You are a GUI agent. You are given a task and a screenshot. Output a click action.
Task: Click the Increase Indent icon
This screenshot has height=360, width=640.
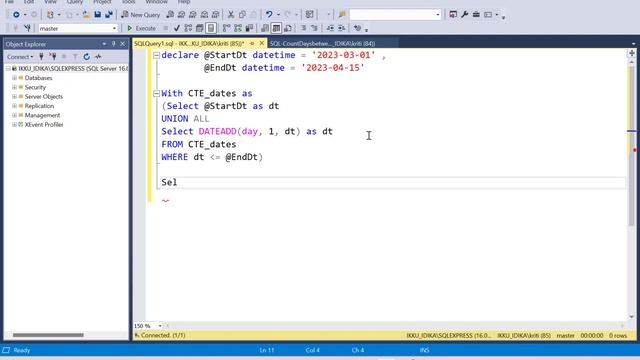click(x=342, y=28)
